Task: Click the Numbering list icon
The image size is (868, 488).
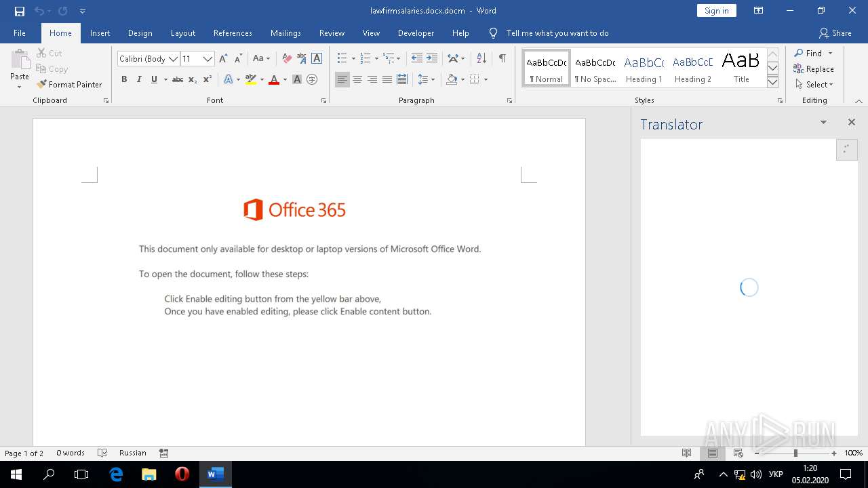Action: [366, 59]
